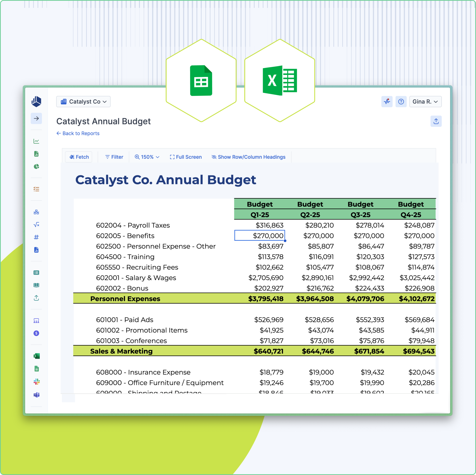This screenshot has width=476, height=475.
Task: Click the Q2-25 column header
Action: click(x=310, y=215)
